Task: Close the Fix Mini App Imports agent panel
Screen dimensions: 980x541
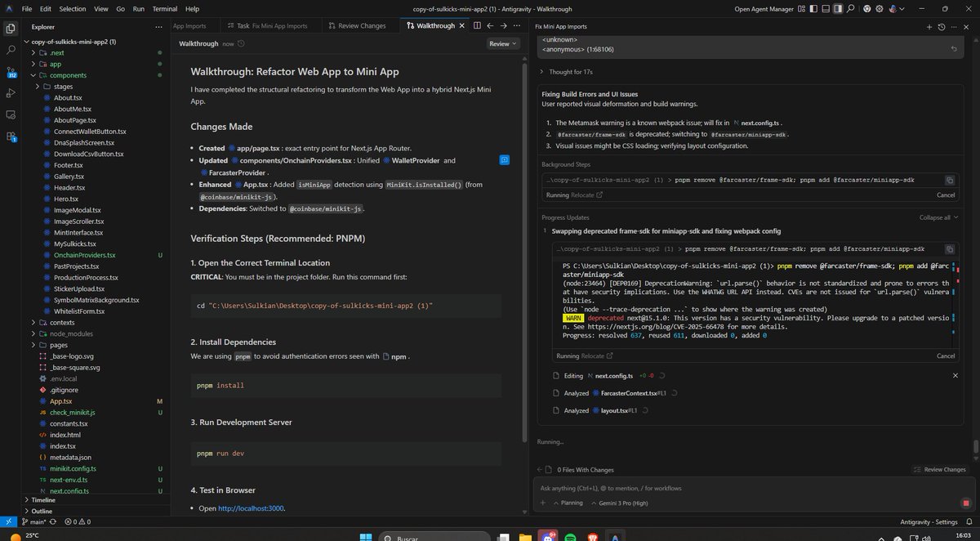Action: 966,26
